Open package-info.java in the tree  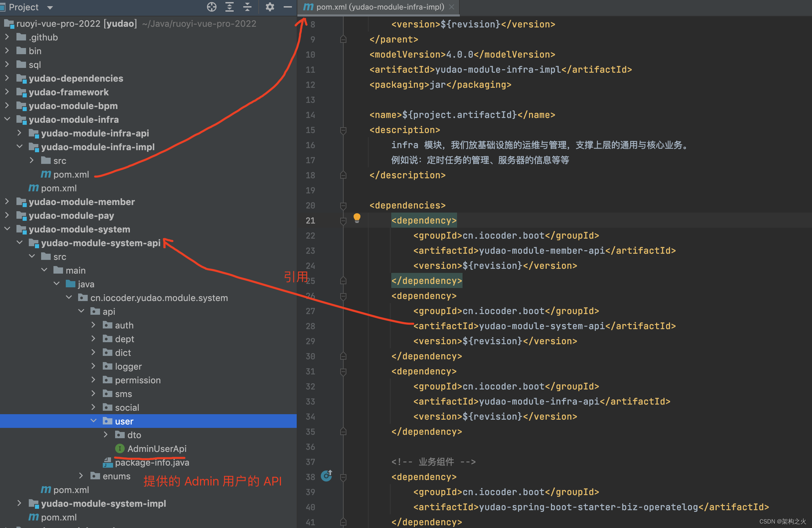[x=152, y=463]
